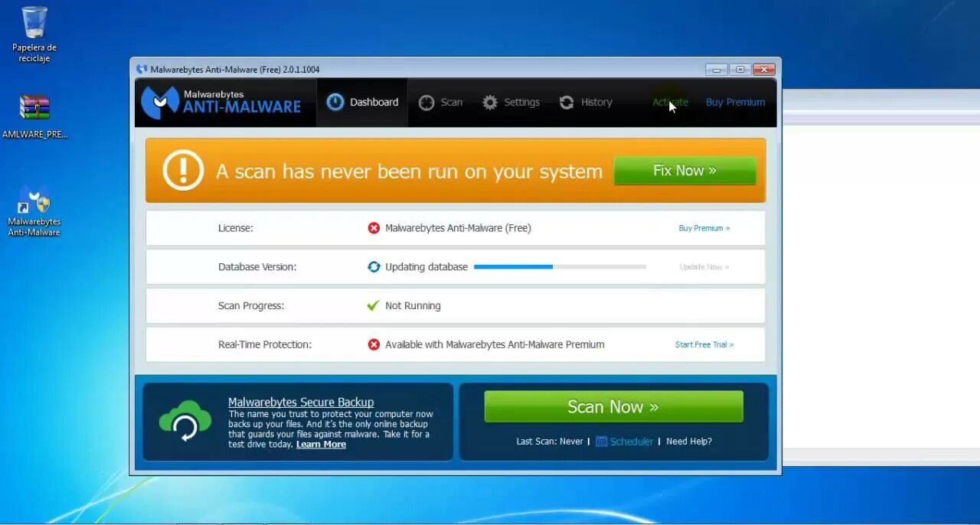Click Buy Premium link in License row
The height and width of the screenshot is (525, 980).
tap(704, 228)
